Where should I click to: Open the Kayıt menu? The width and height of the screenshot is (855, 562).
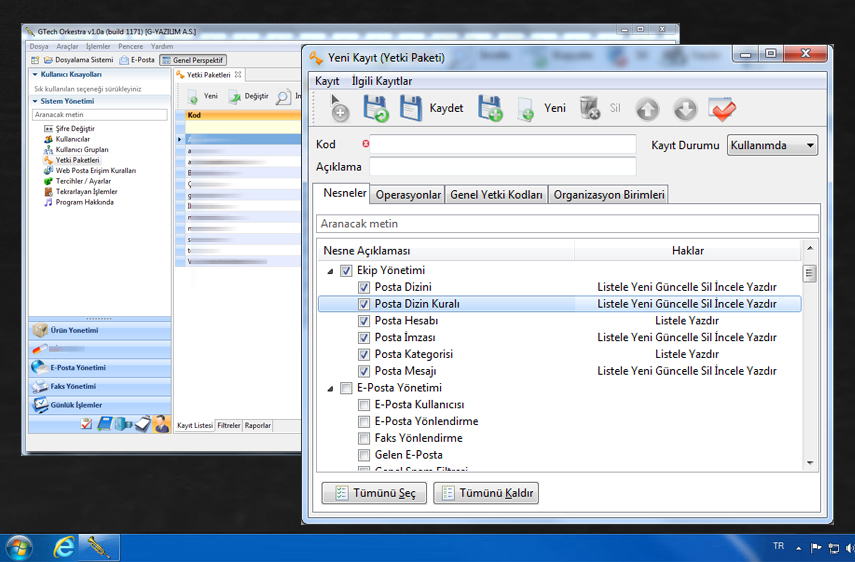(327, 81)
